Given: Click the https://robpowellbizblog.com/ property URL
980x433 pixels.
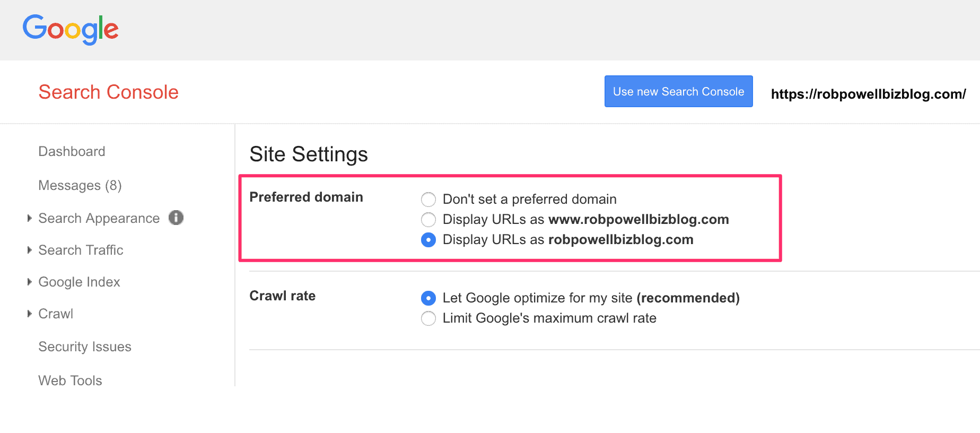Looking at the screenshot, I should pos(869,94).
